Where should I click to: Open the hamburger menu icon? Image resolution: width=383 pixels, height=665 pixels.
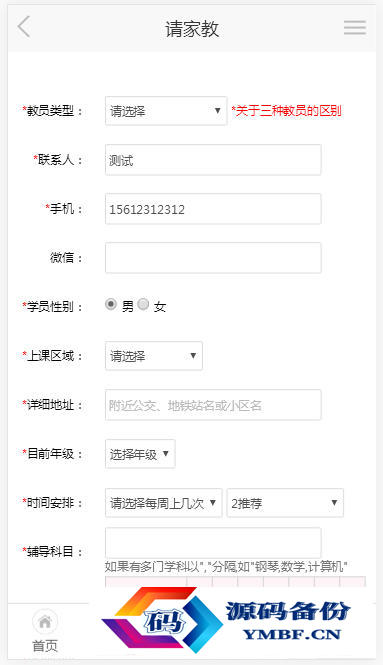pos(355,27)
